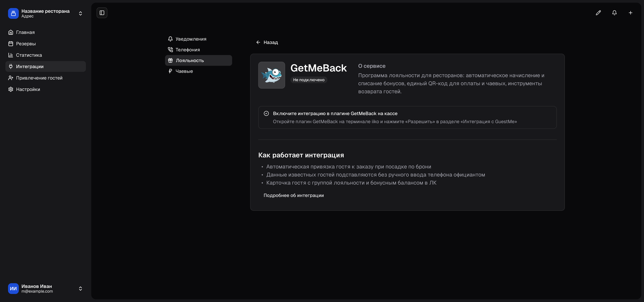The height and width of the screenshot is (302, 644).
Task: Click bullet Данные известных гостей подставляются
Action: (x=375, y=175)
